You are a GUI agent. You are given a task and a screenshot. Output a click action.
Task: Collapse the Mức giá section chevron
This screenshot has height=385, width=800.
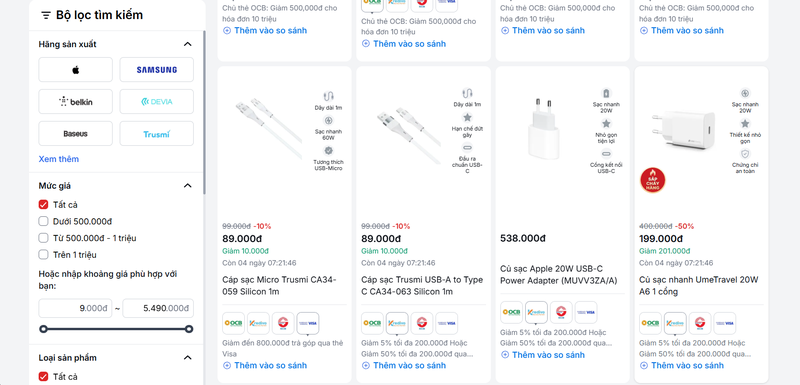click(188, 186)
